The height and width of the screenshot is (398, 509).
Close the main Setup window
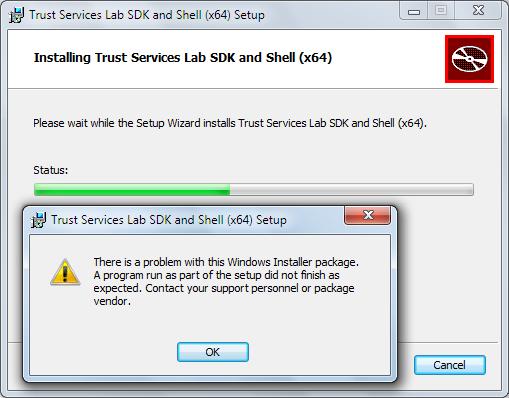tap(478, 11)
